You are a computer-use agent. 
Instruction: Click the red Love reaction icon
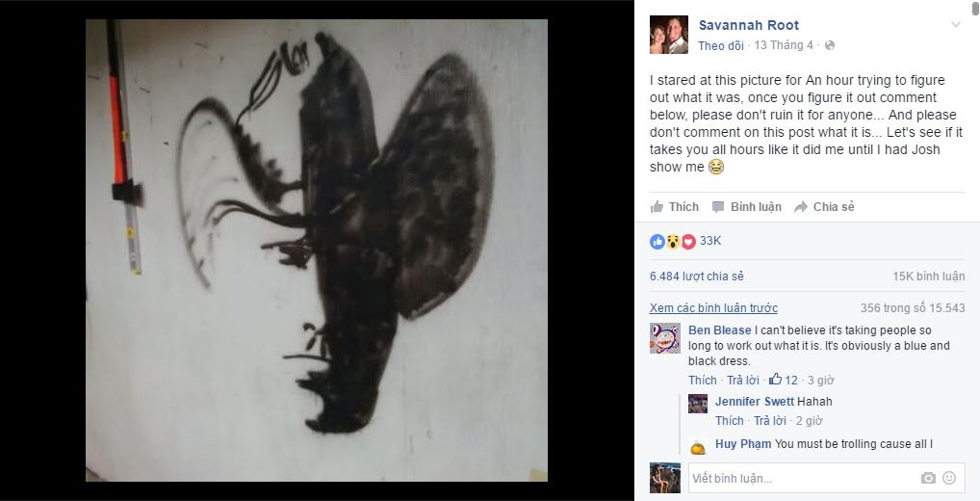click(x=688, y=242)
